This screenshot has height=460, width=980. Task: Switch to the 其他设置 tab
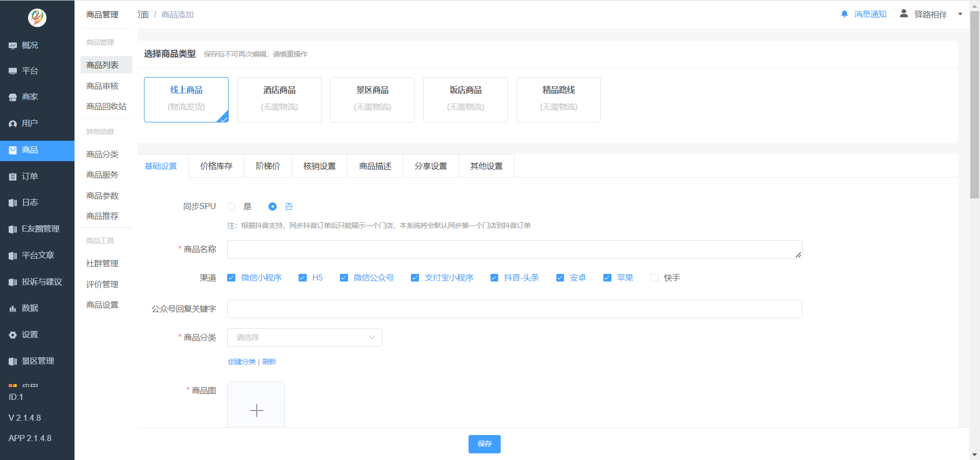click(486, 166)
